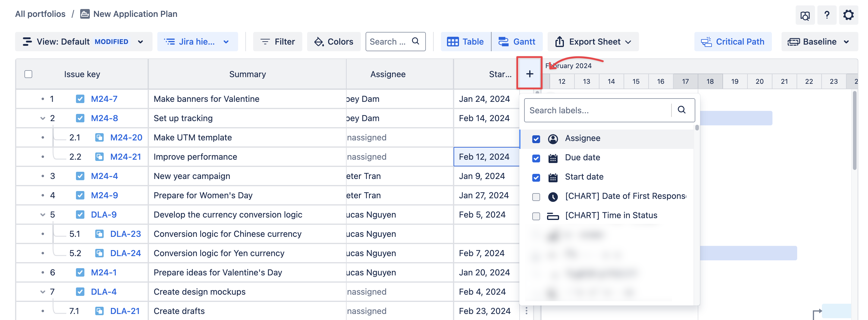Click the magnifier in Search labels field
The width and height of the screenshot is (868, 320).
click(681, 110)
